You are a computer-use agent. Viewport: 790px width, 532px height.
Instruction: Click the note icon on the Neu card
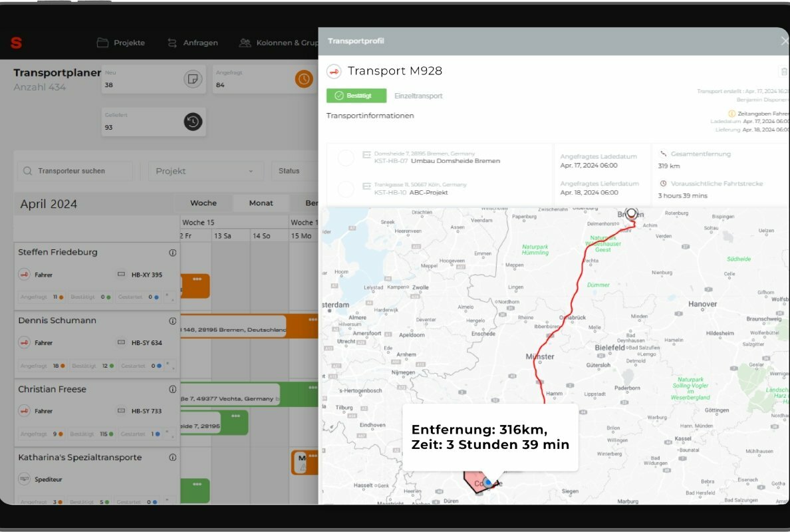point(193,79)
